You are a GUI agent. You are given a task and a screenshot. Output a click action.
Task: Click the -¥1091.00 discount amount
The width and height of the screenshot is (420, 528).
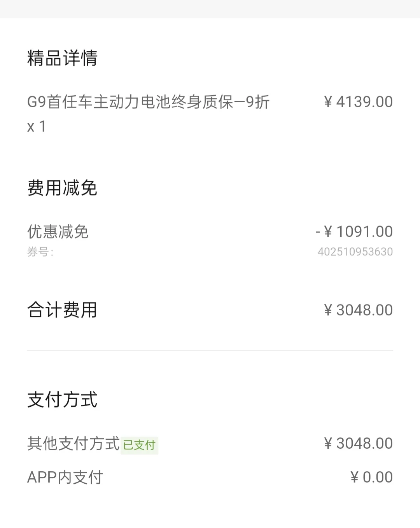pyautogui.click(x=354, y=232)
